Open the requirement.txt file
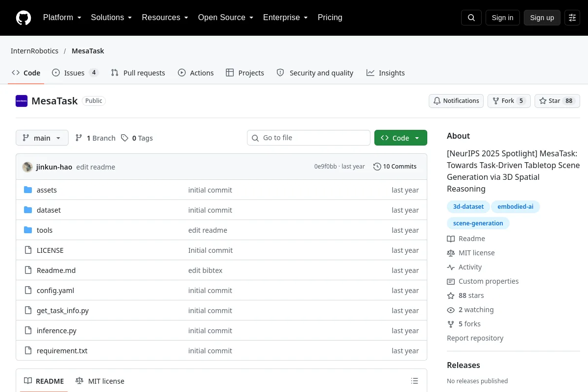This screenshot has width=588, height=392. coord(62,351)
